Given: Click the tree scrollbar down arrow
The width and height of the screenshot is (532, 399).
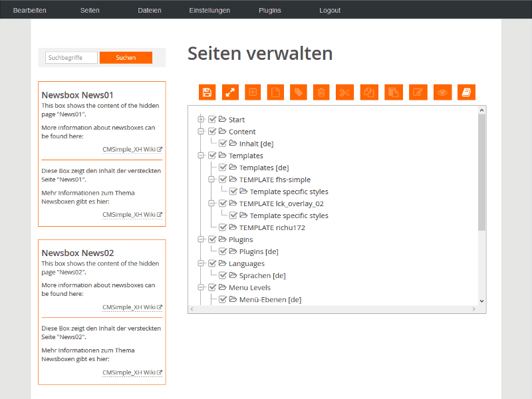Looking at the screenshot, I should tap(481, 301).
